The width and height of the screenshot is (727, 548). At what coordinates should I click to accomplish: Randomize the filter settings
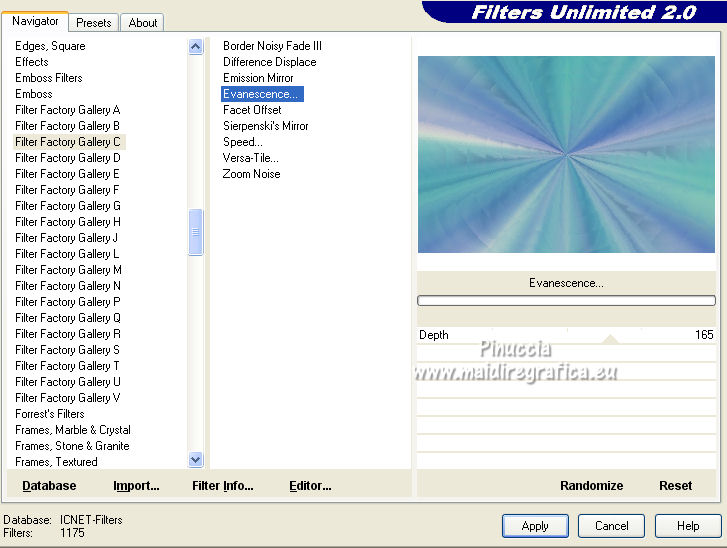(x=592, y=485)
